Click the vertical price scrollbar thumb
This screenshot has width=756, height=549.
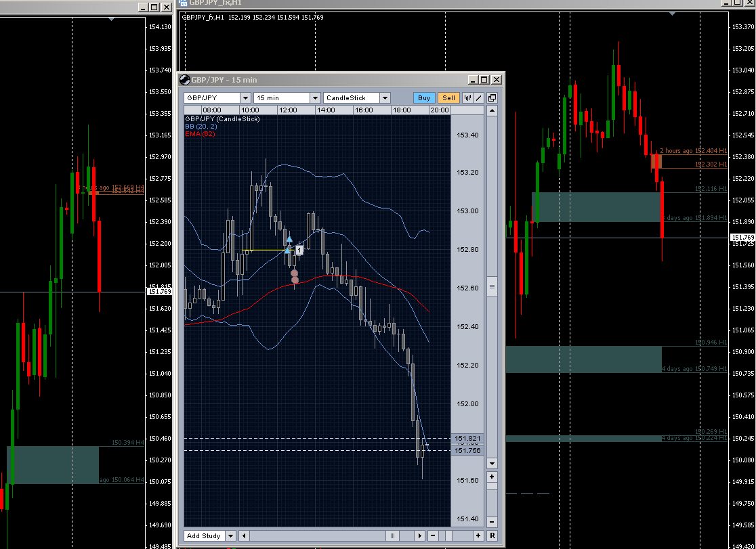(x=492, y=287)
